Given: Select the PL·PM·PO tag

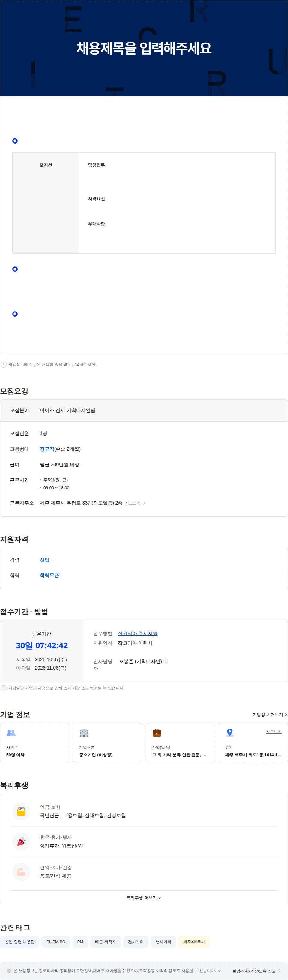Looking at the screenshot, I should tap(55, 941).
